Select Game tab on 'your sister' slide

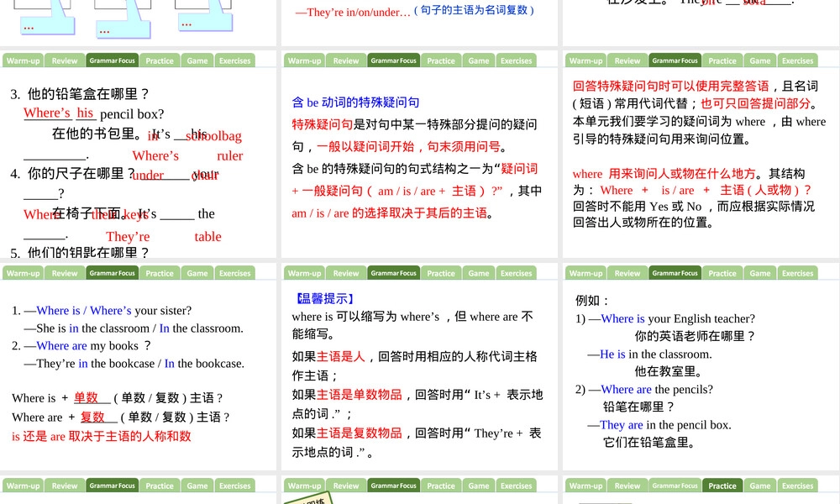197,273
